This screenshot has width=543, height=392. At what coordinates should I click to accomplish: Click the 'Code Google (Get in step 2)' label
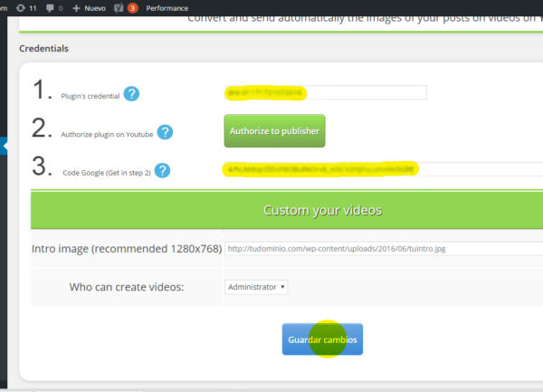click(107, 172)
